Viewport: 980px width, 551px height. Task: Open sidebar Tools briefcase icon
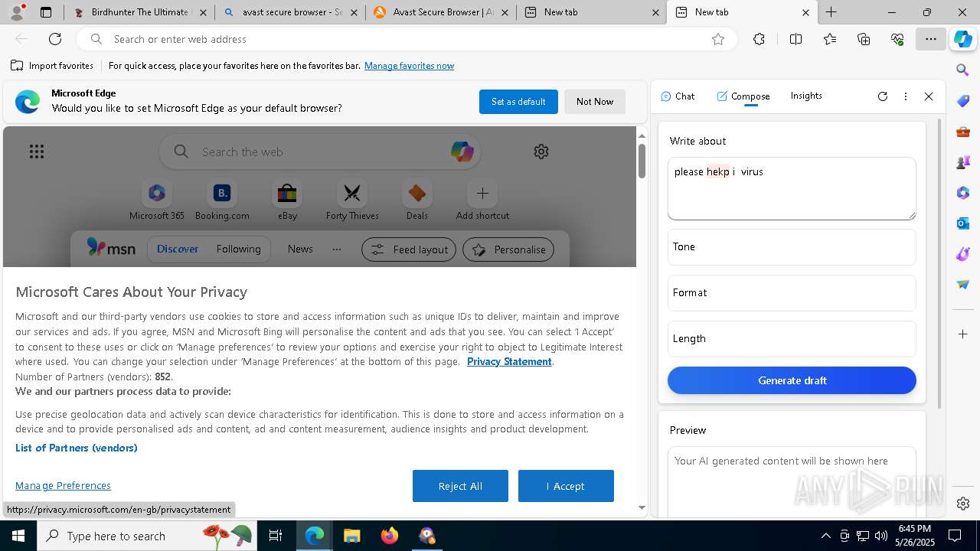pyautogui.click(x=963, y=132)
